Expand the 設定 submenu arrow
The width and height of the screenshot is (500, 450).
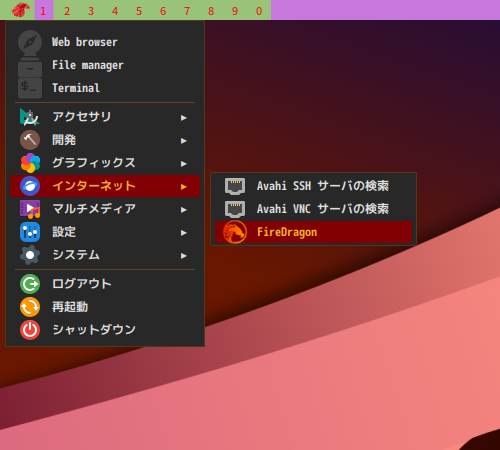[183, 233]
